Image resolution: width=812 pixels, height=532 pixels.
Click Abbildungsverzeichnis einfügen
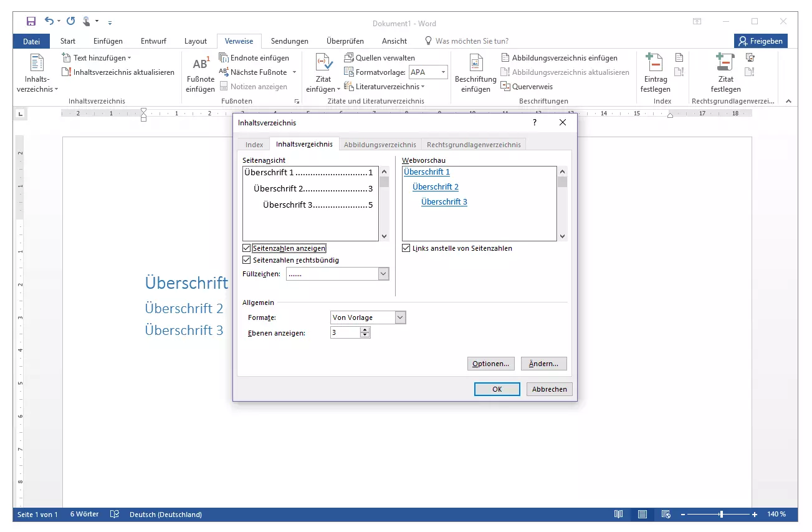point(560,58)
